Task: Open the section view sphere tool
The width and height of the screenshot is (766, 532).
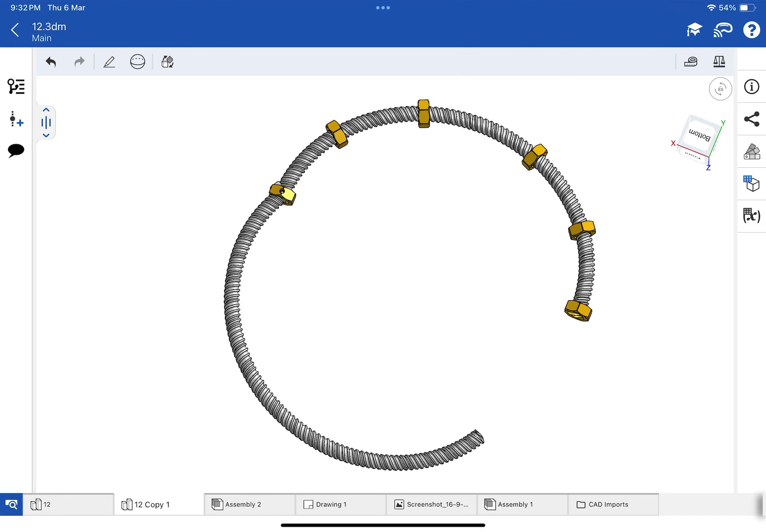Action: click(138, 62)
